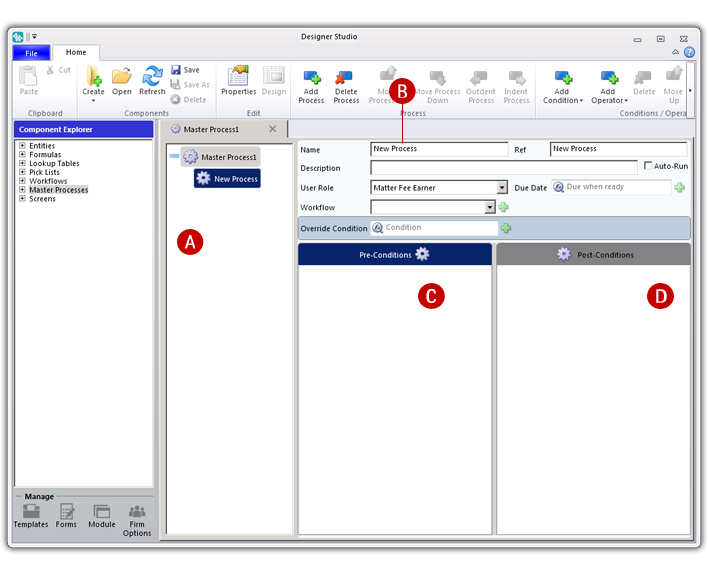This screenshot has width=708, height=575.
Task: Click the Delete Process ribbon icon
Action: [x=346, y=79]
